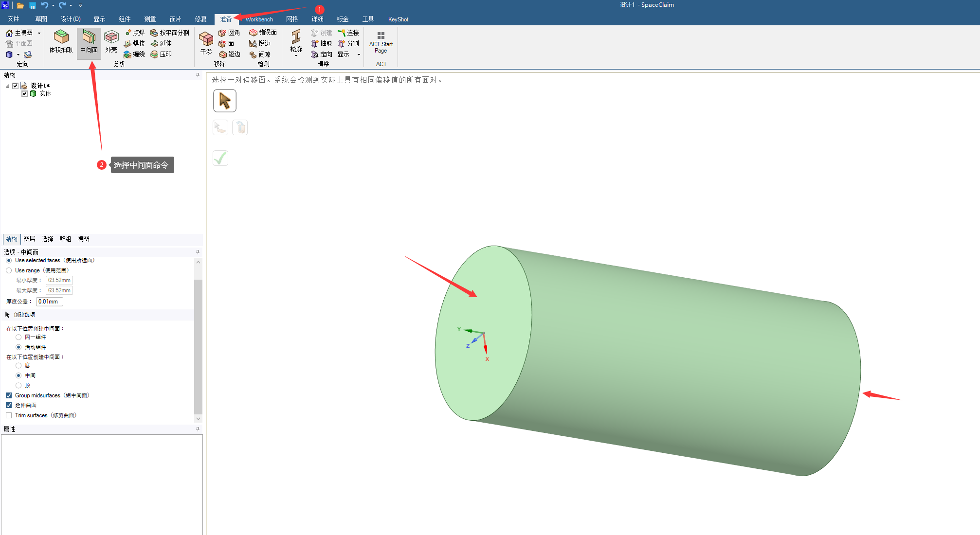
Task: Open the ACT Start Page
Action: coord(381,42)
